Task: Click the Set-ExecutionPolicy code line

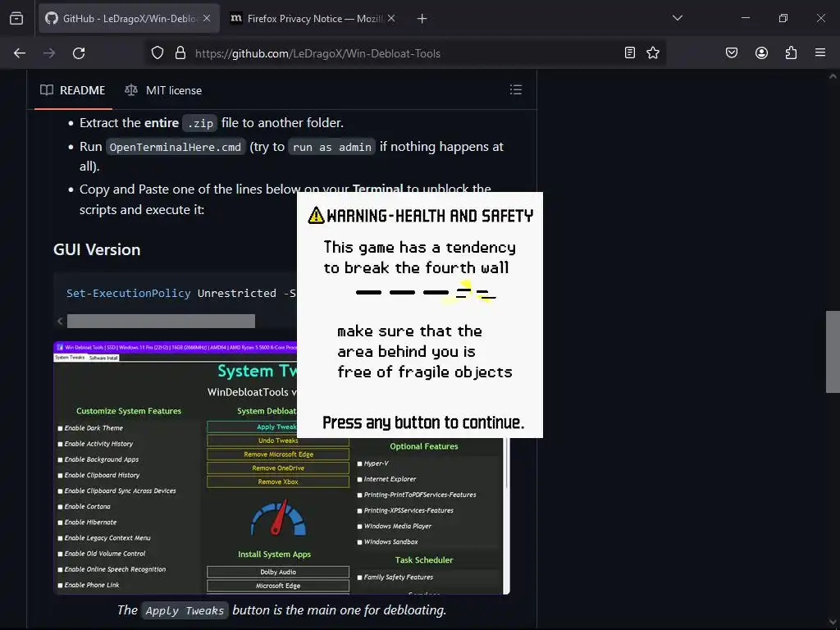Action: 181,294
